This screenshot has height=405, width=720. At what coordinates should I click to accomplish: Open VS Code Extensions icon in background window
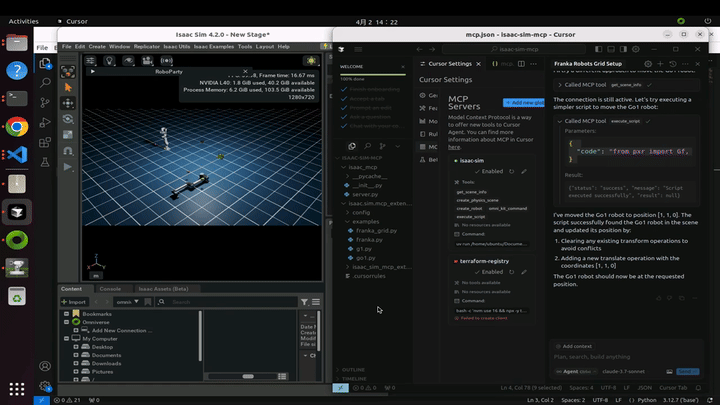pos(45,142)
